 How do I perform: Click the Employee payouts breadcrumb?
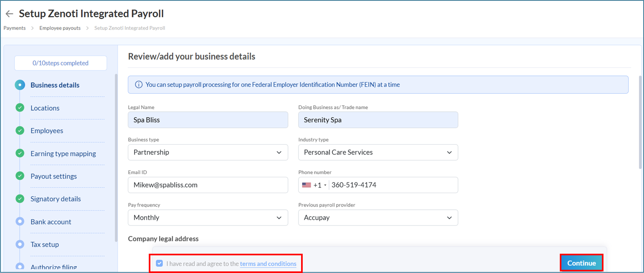click(60, 28)
